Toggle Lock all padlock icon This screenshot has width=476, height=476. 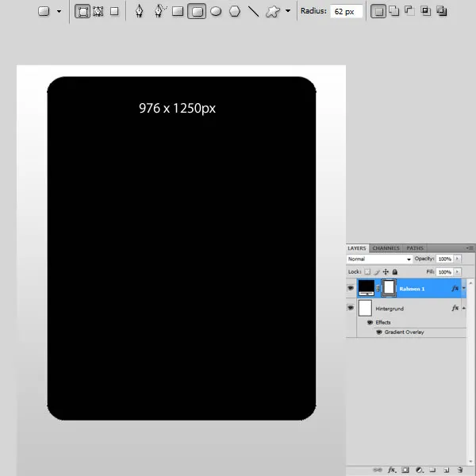395,271
